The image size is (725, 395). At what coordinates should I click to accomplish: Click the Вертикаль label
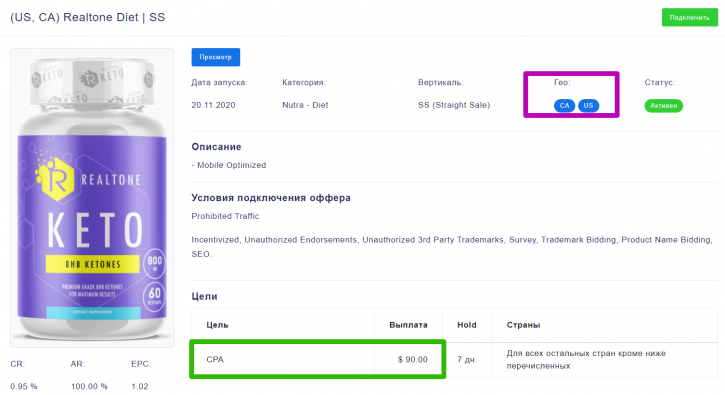[x=441, y=82]
